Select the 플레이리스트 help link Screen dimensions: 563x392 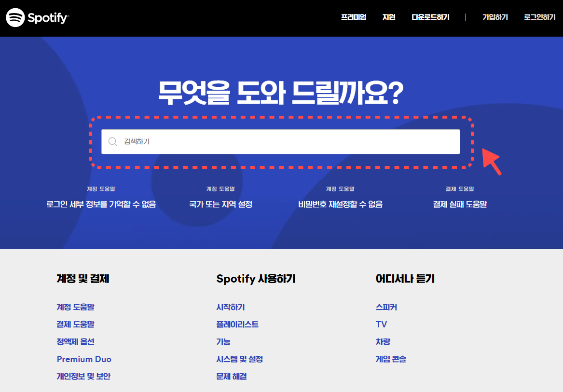point(237,324)
